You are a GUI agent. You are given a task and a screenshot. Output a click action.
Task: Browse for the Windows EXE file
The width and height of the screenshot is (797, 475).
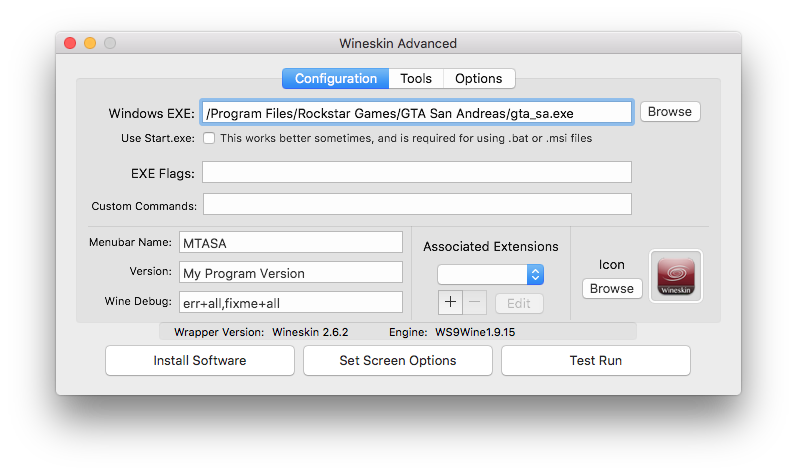669,112
